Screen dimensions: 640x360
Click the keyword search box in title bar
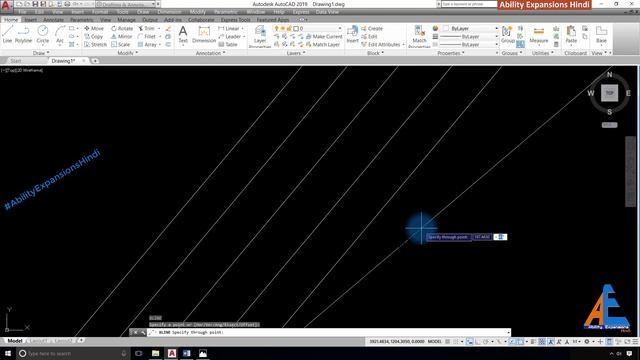pyautogui.click(x=469, y=4)
